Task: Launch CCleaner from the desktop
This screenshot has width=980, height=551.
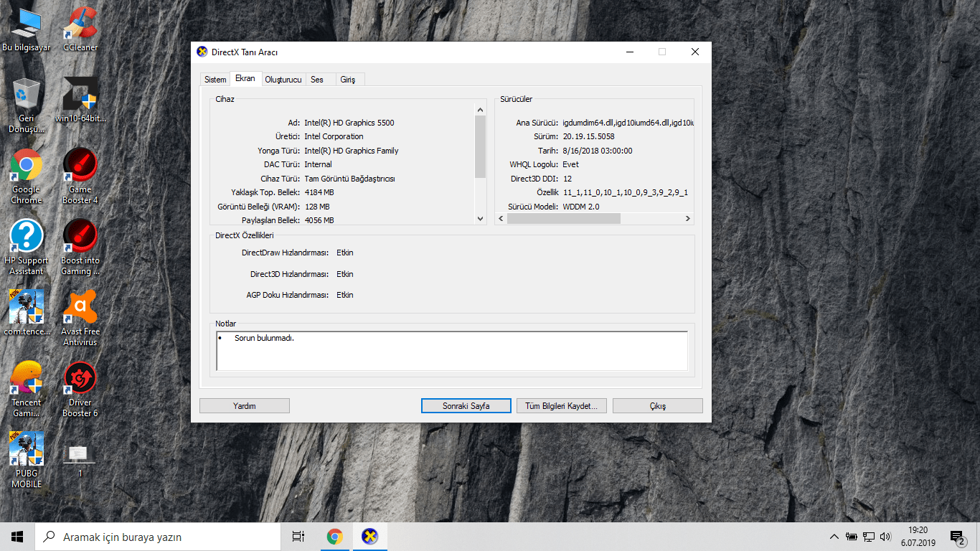Action: tap(80, 29)
